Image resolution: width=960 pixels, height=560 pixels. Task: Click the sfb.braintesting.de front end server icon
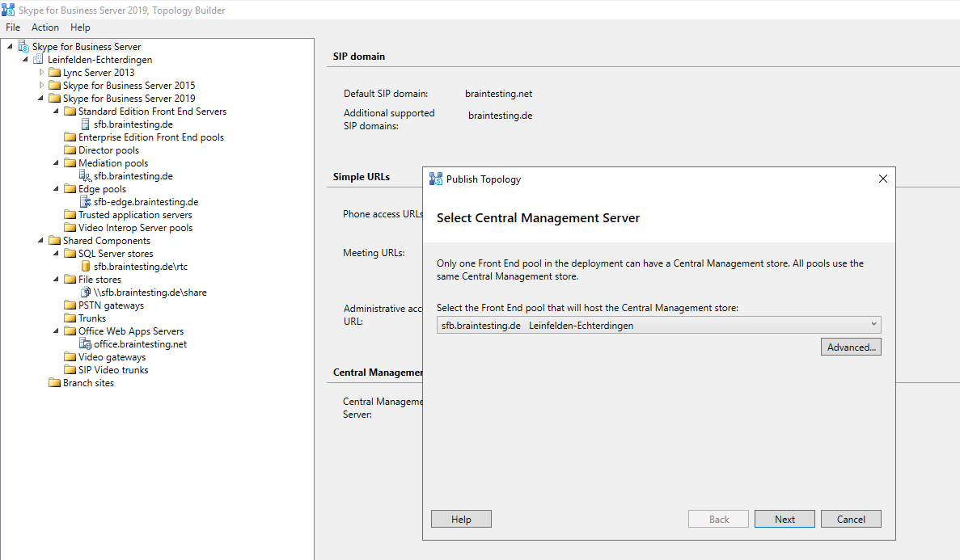[x=85, y=124]
